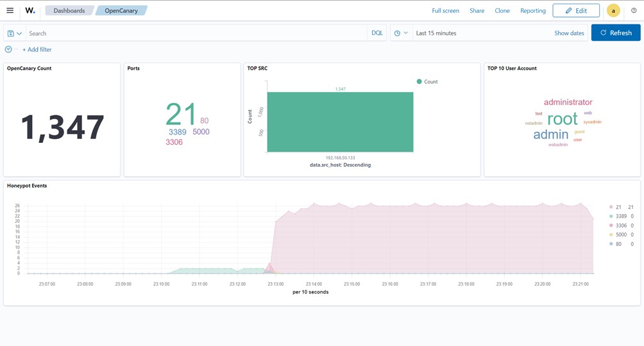Click the filter options circle icon

click(x=8, y=49)
